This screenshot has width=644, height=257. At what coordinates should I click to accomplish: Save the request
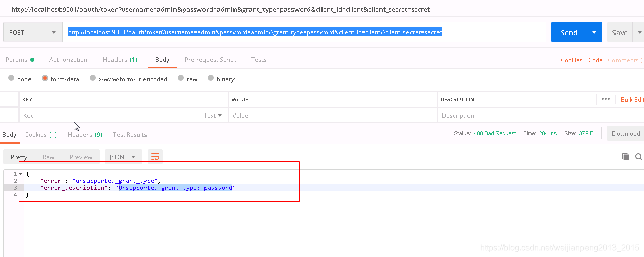pyautogui.click(x=620, y=32)
